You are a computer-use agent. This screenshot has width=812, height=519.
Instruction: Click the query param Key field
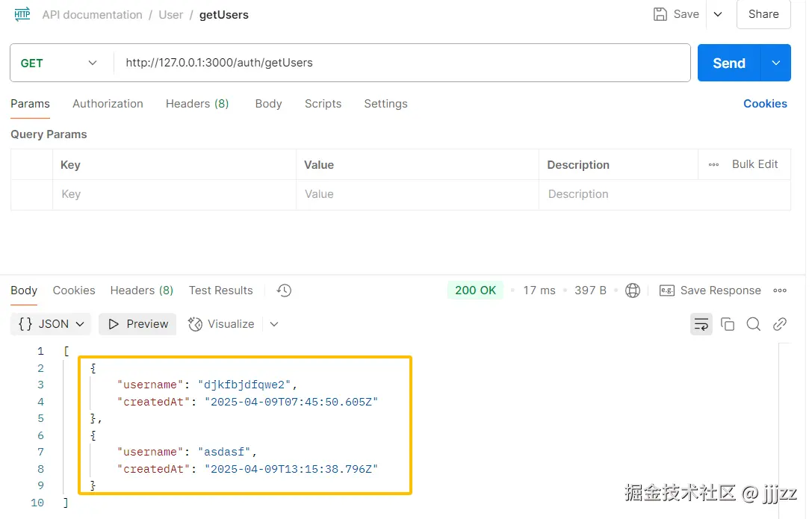pyautogui.click(x=174, y=194)
